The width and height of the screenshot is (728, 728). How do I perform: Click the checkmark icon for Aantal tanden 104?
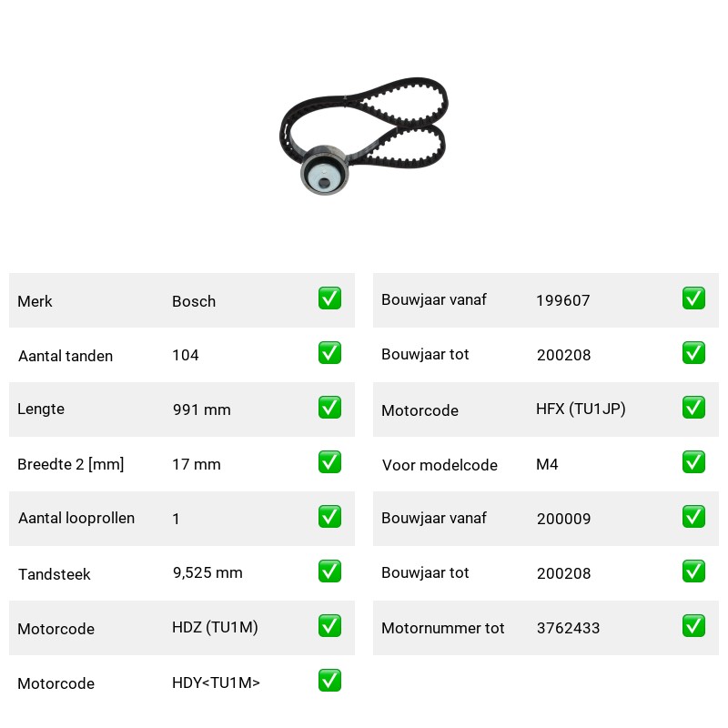coord(329,353)
